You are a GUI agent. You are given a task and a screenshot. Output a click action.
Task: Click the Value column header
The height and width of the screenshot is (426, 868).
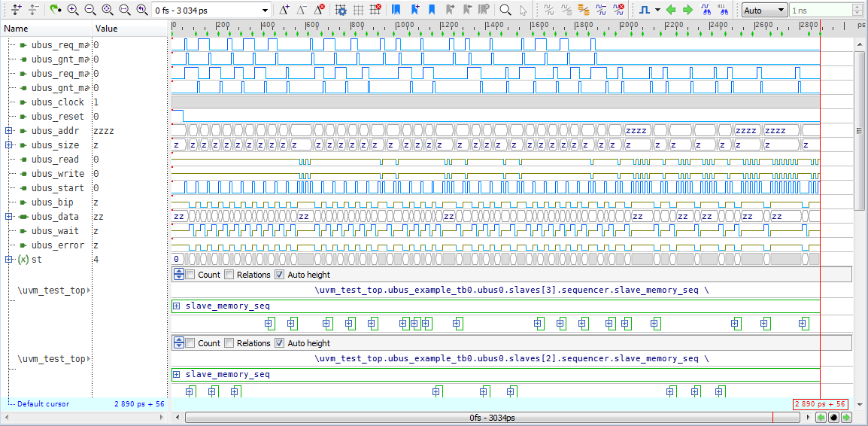(129, 29)
